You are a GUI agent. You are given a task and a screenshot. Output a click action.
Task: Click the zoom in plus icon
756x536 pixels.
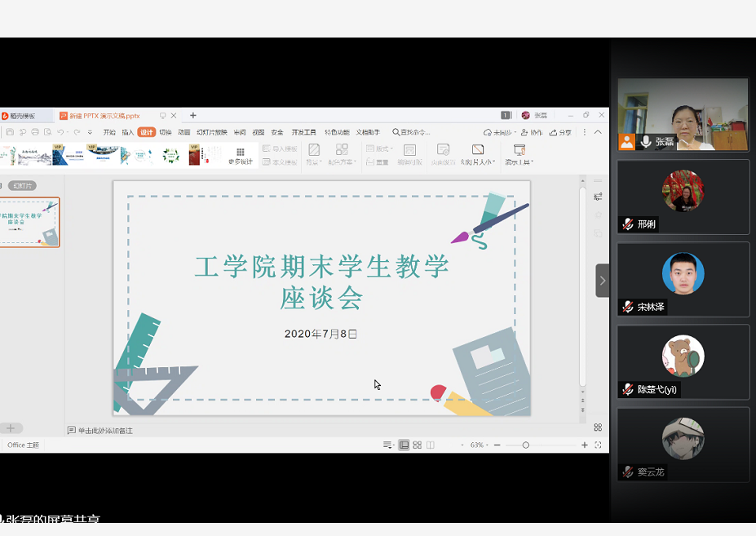(585, 445)
